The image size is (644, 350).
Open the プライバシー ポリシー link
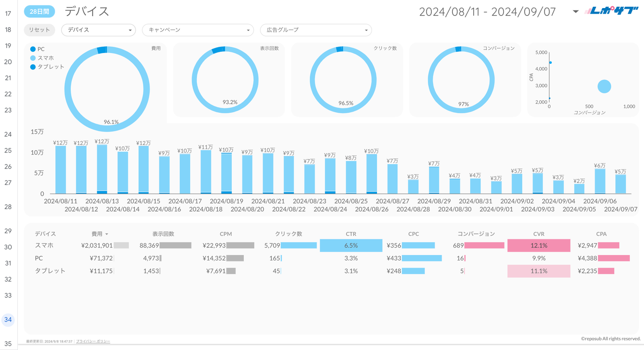(93, 342)
